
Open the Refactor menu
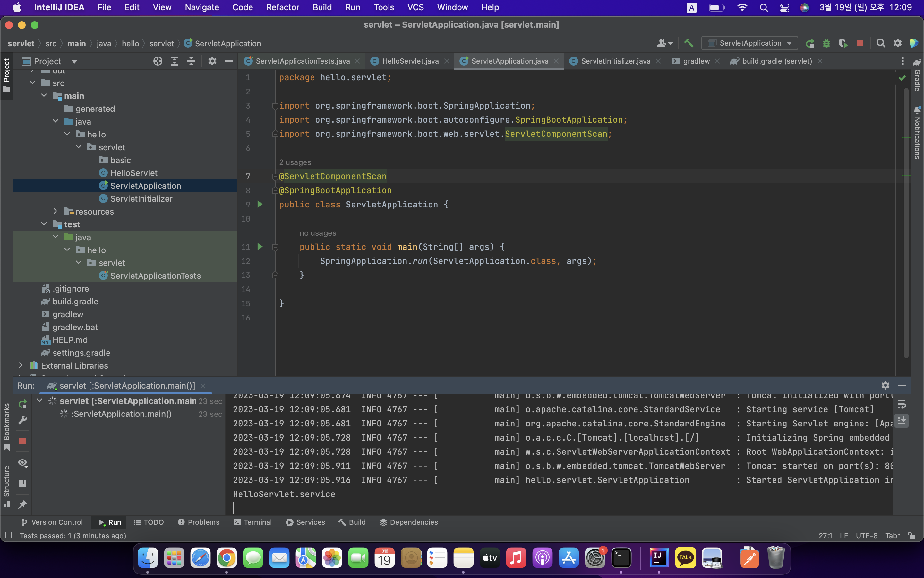coord(283,7)
